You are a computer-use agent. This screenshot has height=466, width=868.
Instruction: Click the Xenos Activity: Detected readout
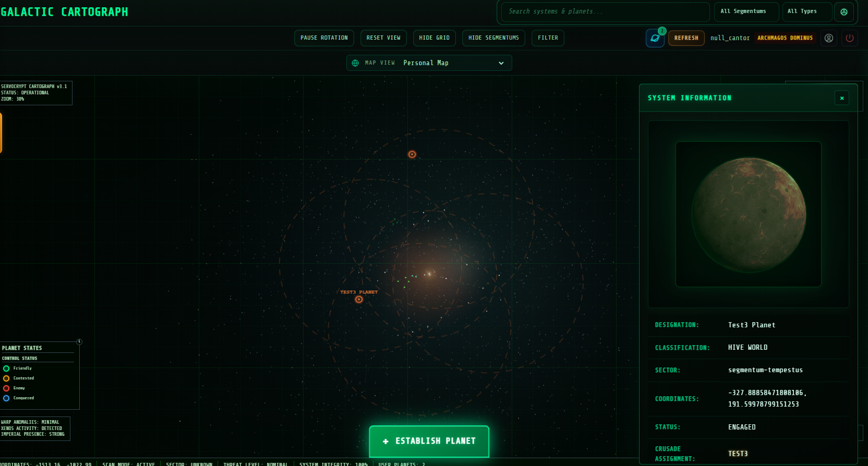[31, 428]
